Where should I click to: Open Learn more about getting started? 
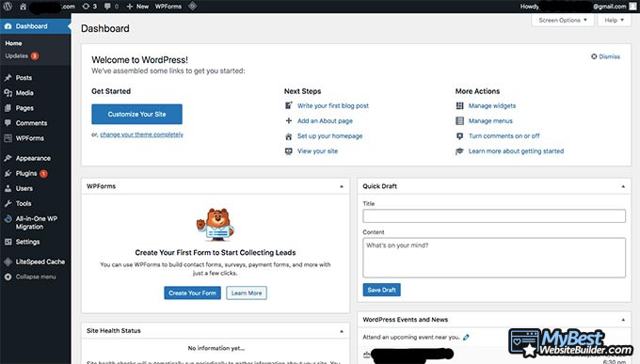tap(516, 151)
